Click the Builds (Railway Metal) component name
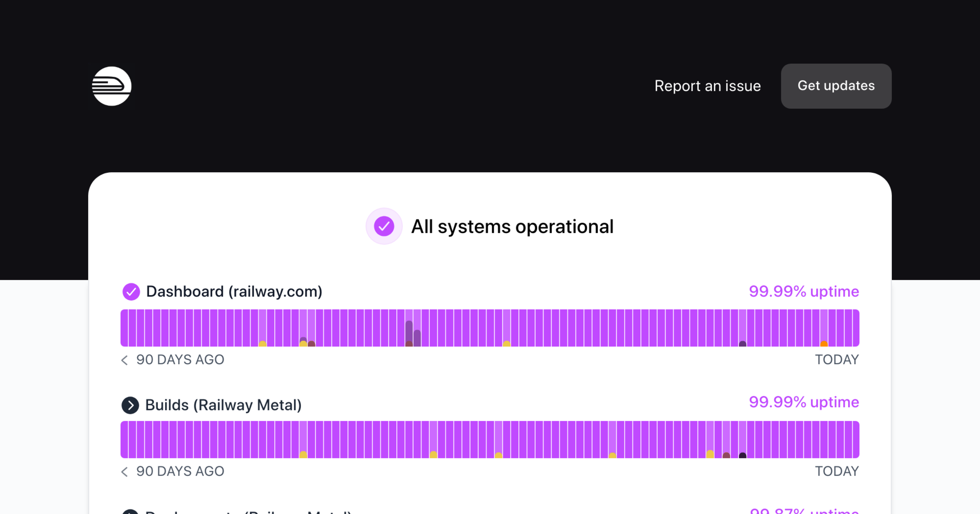Viewport: 980px width, 514px height. [x=223, y=405]
